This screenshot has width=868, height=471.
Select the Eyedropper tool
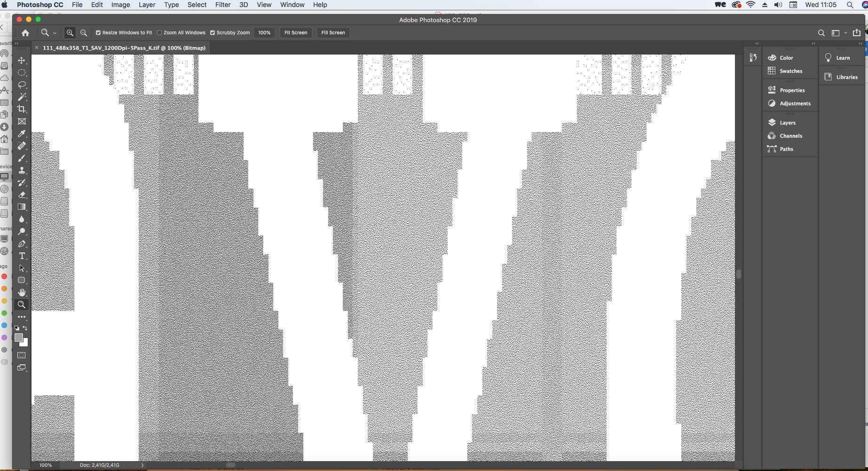22,133
